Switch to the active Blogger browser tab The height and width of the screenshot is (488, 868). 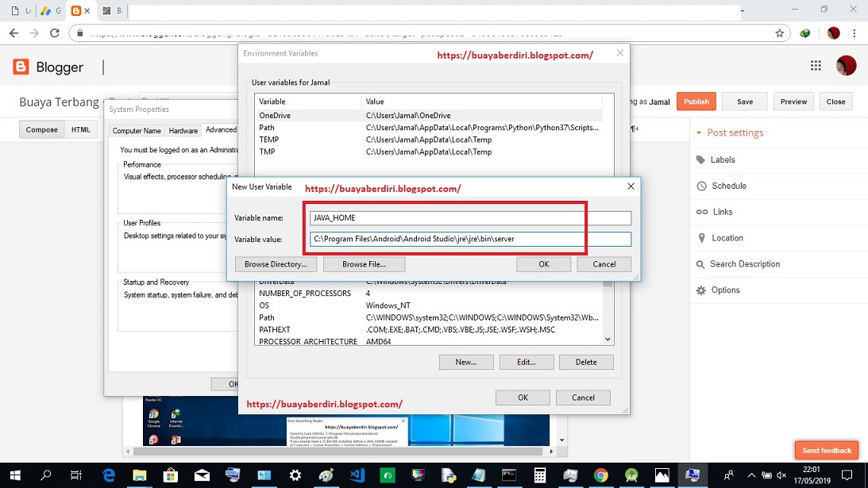(x=79, y=10)
